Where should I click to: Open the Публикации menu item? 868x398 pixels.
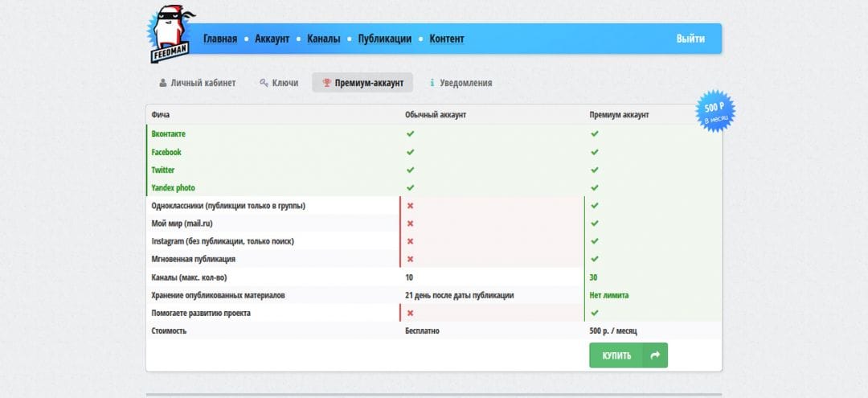click(384, 39)
